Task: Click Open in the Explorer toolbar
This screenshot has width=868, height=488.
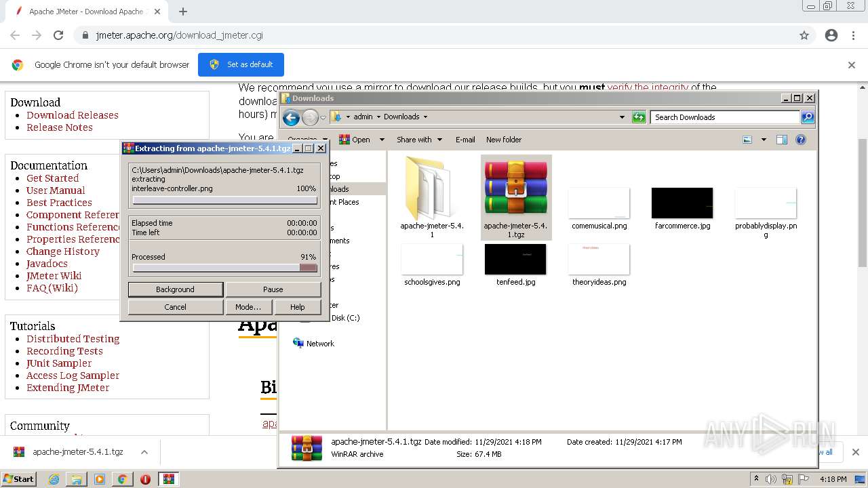Action: [355, 140]
